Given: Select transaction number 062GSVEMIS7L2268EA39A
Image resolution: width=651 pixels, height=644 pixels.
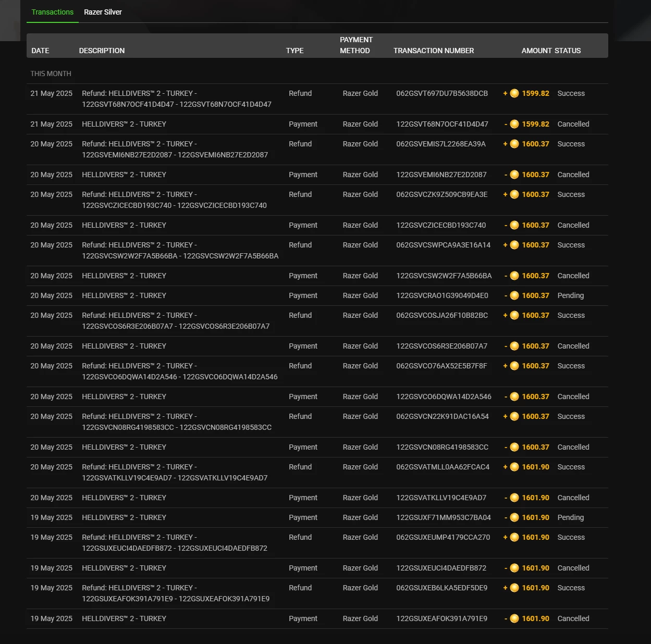Looking at the screenshot, I should coord(441,144).
